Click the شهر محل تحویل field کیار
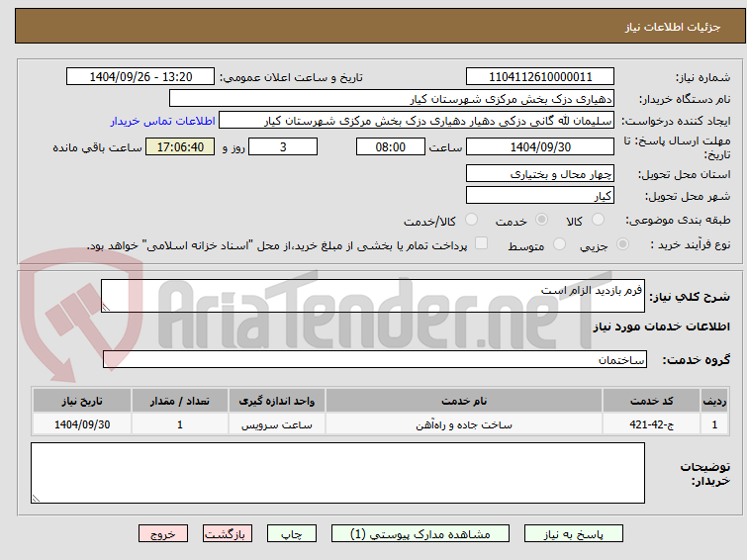Viewport: 747px width, 560px height. (540, 195)
